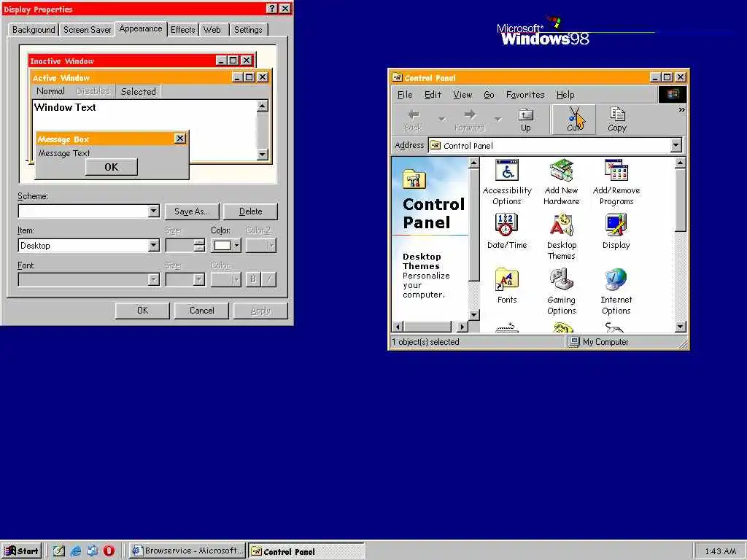This screenshot has height=560, width=747.
Task: Open the View menu in Control Panel
Action: pos(462,95)
